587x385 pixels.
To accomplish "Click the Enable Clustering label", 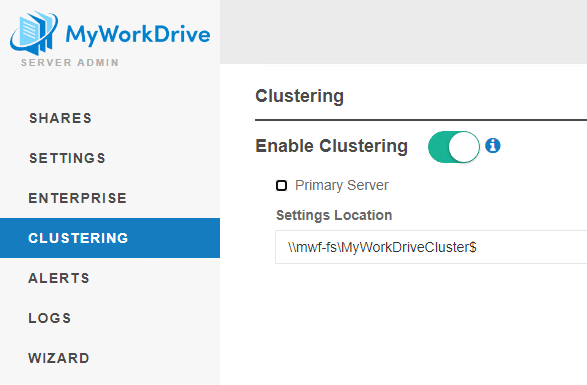I will click(331, 146).
